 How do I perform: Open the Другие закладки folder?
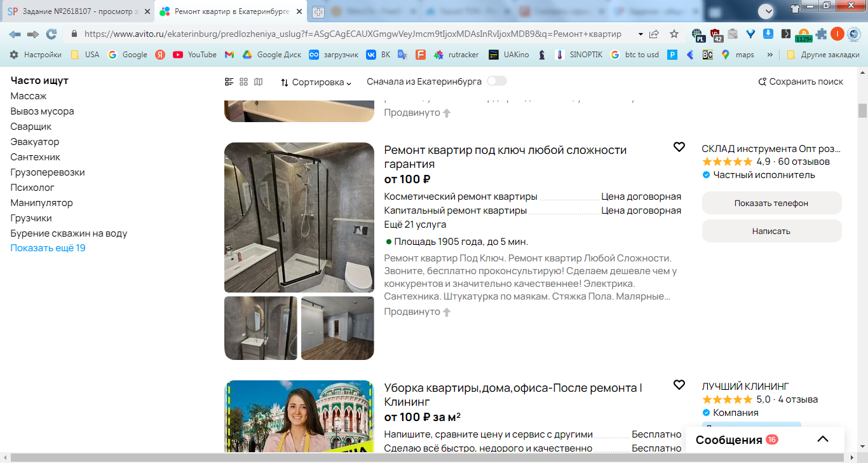tap(823, 55)
